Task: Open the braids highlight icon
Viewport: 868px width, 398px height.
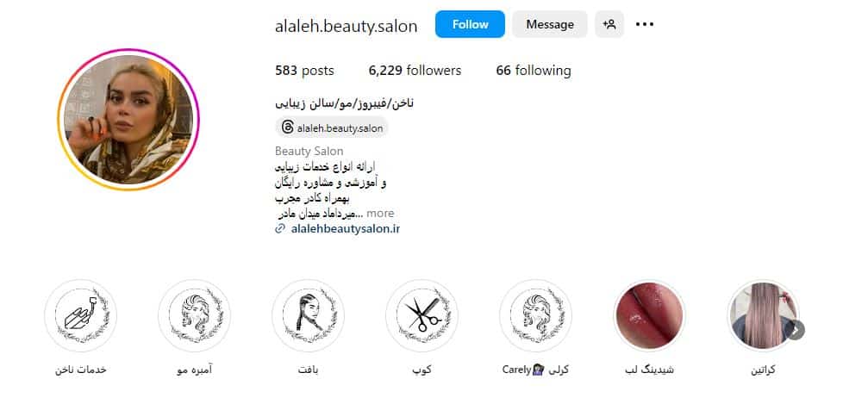Action: tap(309, 315)
